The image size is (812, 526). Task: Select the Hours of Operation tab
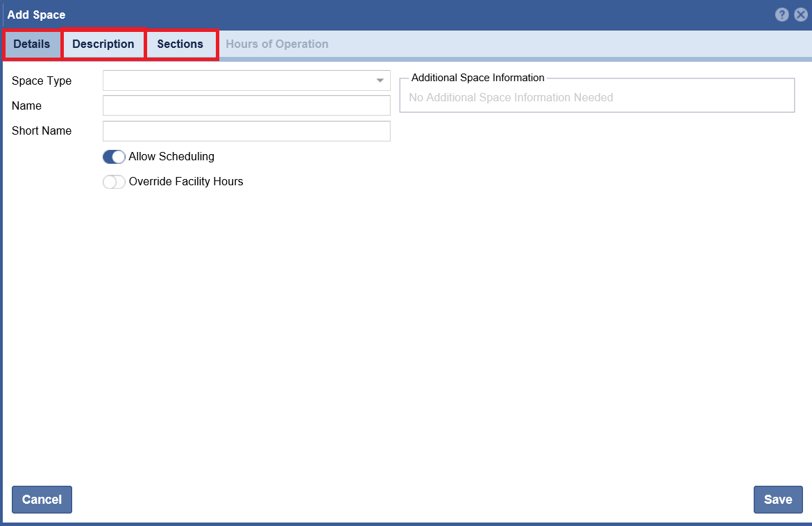click(x=277, y=44)
